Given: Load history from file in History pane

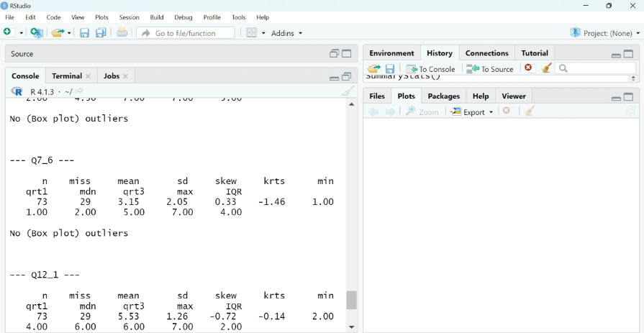Looking at the screenshot, I should (373, 68).
